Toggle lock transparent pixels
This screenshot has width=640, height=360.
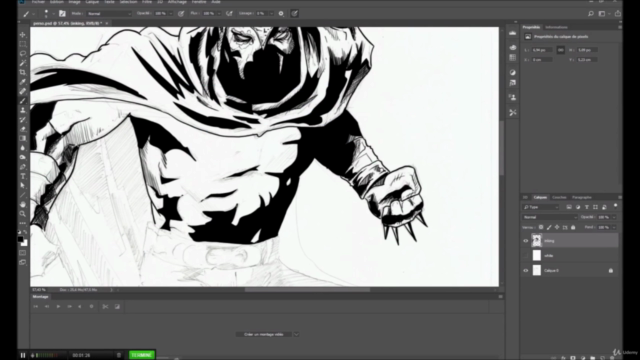[541, 227]
